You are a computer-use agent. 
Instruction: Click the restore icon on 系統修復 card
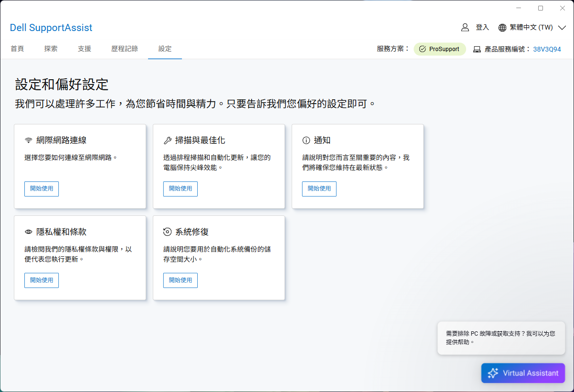167,232
